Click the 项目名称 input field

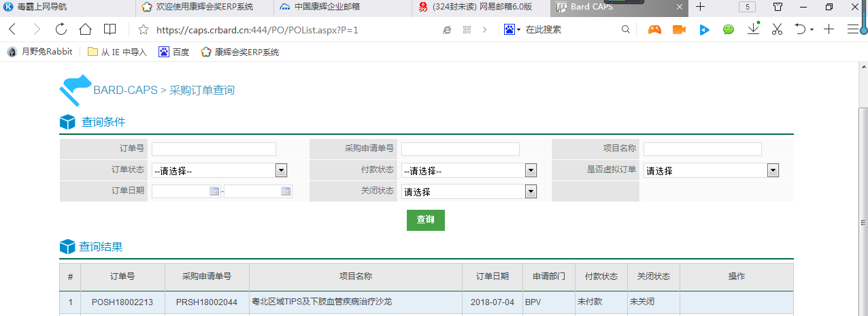[702, 149]
